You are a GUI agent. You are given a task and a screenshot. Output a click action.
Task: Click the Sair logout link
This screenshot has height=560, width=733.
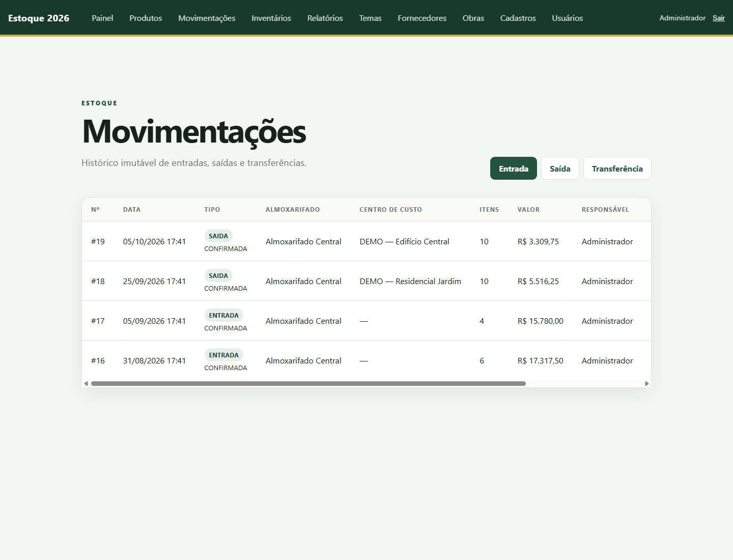719,18
